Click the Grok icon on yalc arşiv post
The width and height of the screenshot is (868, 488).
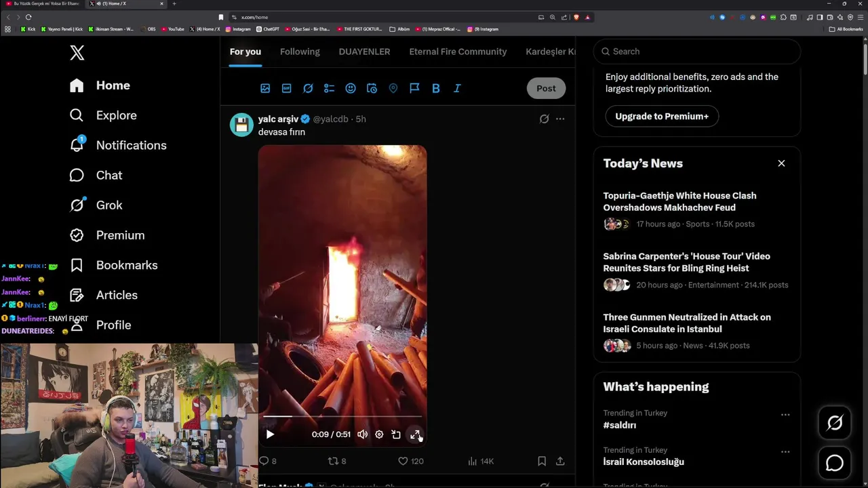pos(544,119)
